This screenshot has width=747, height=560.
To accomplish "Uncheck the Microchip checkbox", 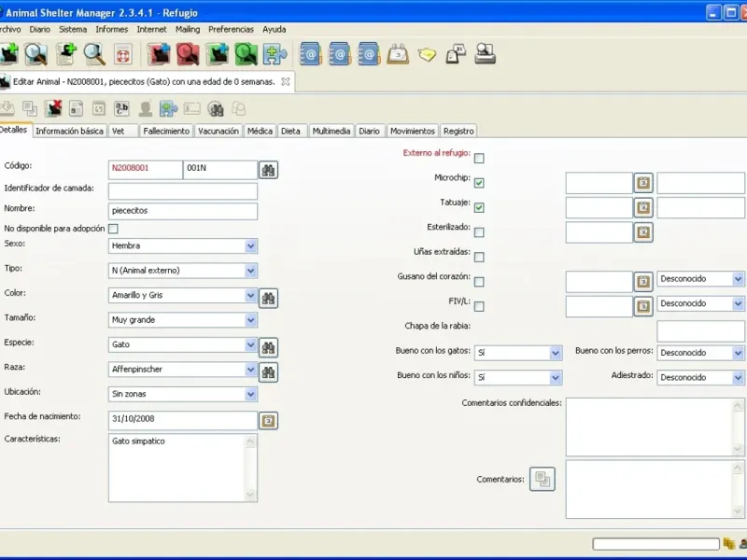I will point(479,183).
